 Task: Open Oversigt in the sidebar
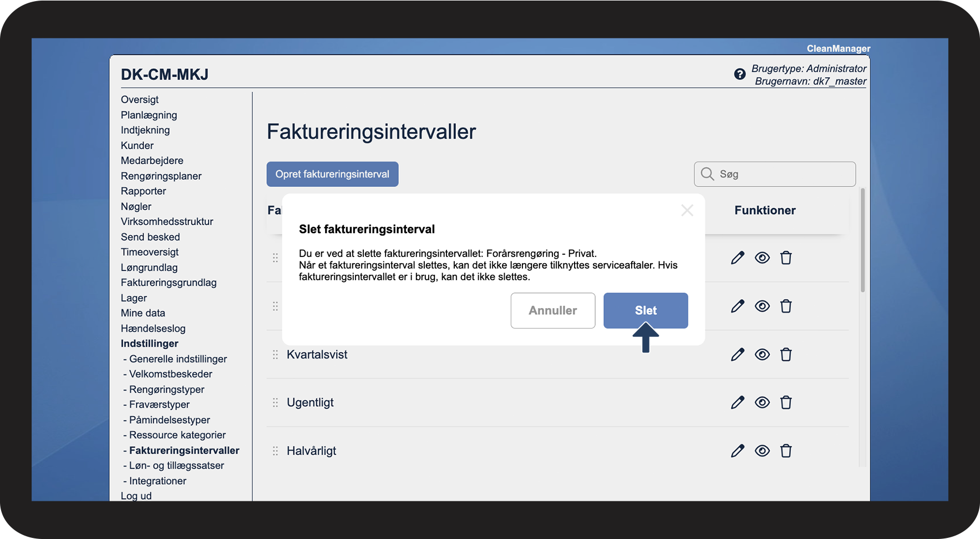pyautogui.click(x=140, y=99)
